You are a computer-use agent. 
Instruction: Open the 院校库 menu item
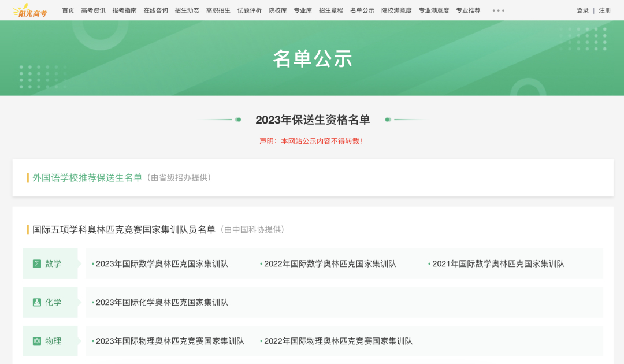point(277,10)
